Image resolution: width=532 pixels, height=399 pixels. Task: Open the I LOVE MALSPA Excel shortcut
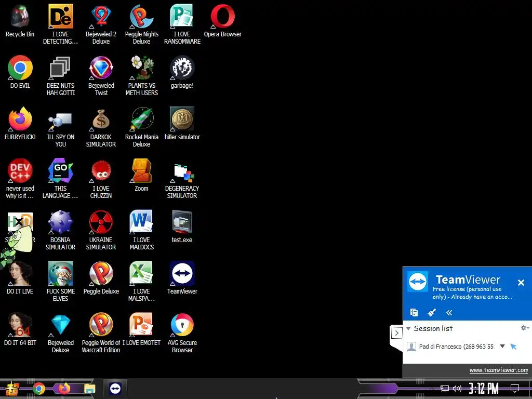pyautogui.click(x=141, y=282)
